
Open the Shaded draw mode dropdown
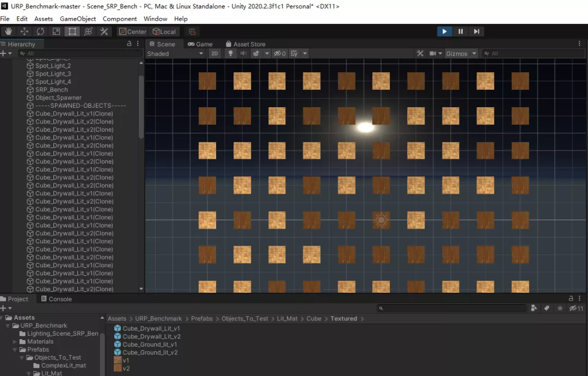tap(175, 53)
